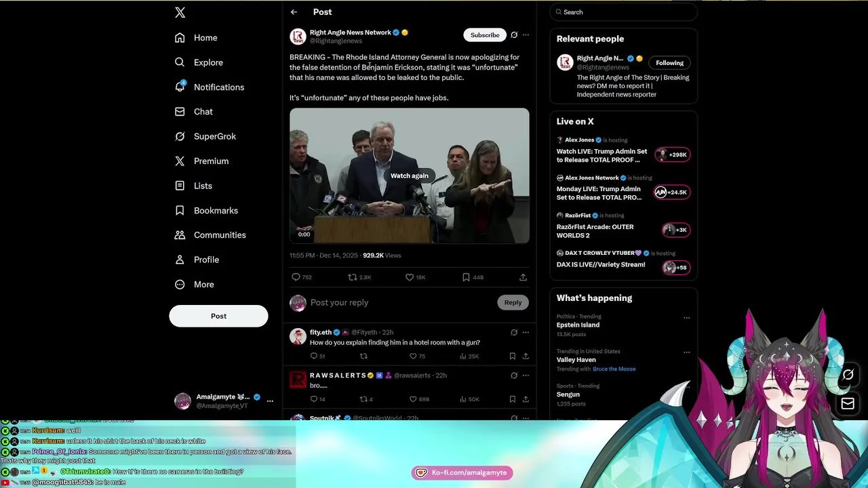Viewport: 868px width, 488px height.
Task: Open more options for Valley Haven trend
Action: [686, 352]
